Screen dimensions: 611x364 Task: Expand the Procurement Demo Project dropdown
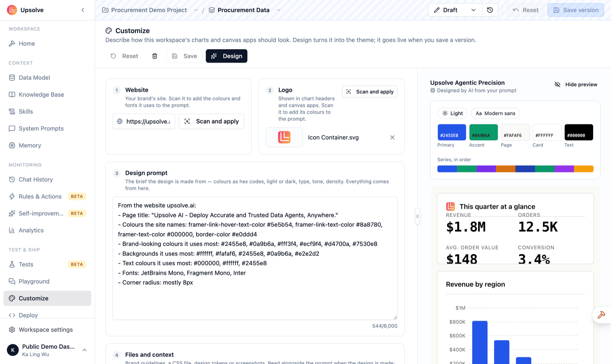[196, 10]
